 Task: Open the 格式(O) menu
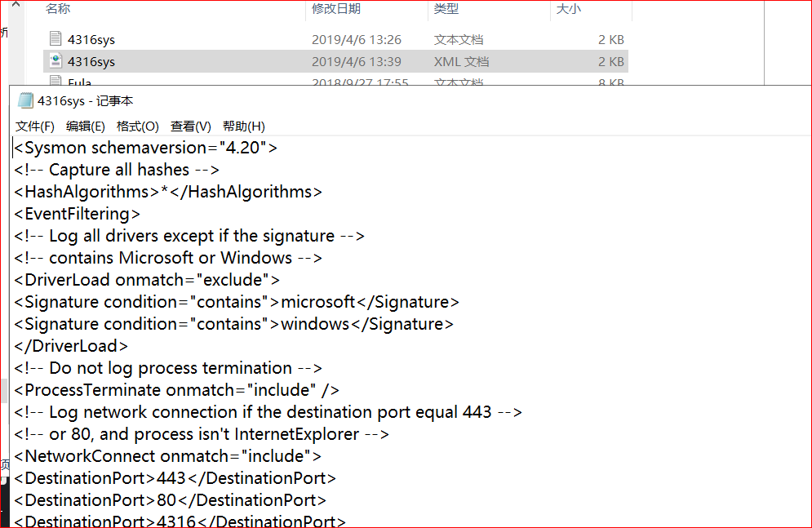coord(138,126)
